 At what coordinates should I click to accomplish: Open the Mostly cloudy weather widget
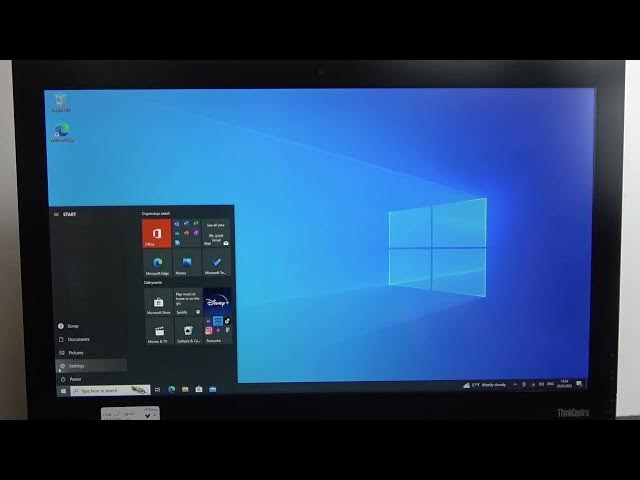[484, 385]
